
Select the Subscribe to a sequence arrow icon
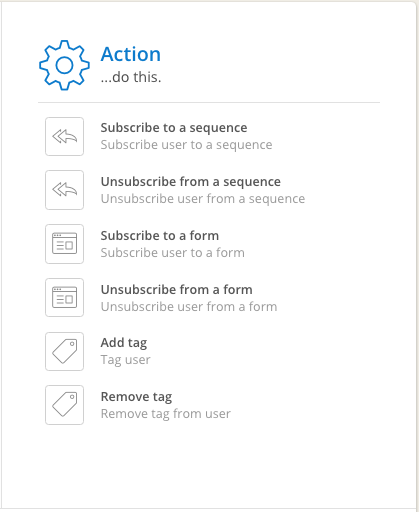point(64,136)
